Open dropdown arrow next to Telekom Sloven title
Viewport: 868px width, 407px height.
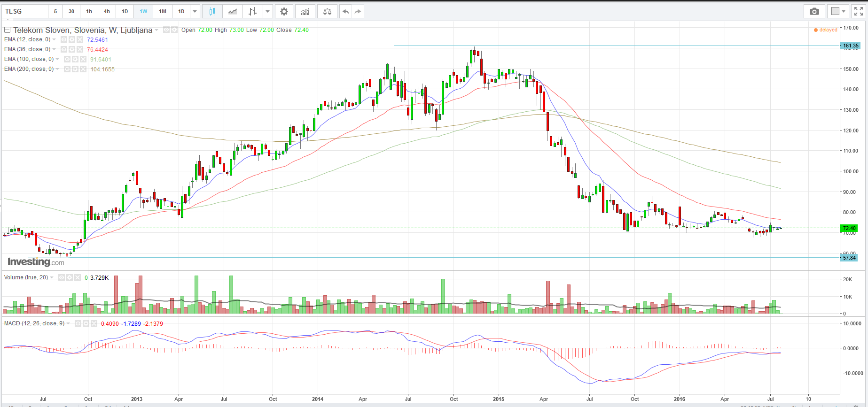[x=157, y=30]
